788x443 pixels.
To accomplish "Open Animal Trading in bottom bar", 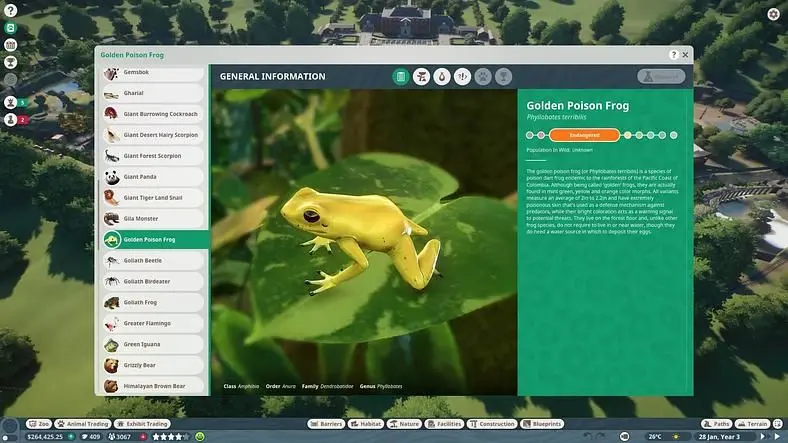I will pos(82,424).
